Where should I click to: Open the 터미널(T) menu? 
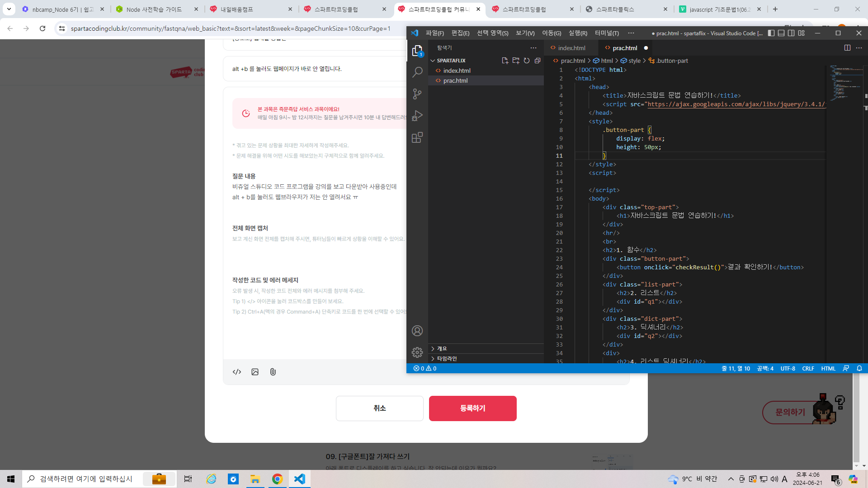[607, 33]
